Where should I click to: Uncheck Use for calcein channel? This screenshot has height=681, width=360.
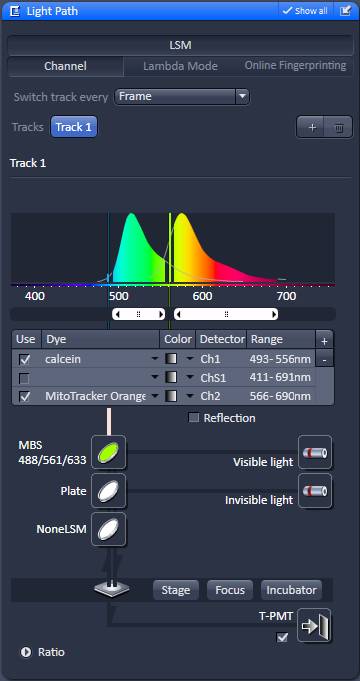pos(25,359)
